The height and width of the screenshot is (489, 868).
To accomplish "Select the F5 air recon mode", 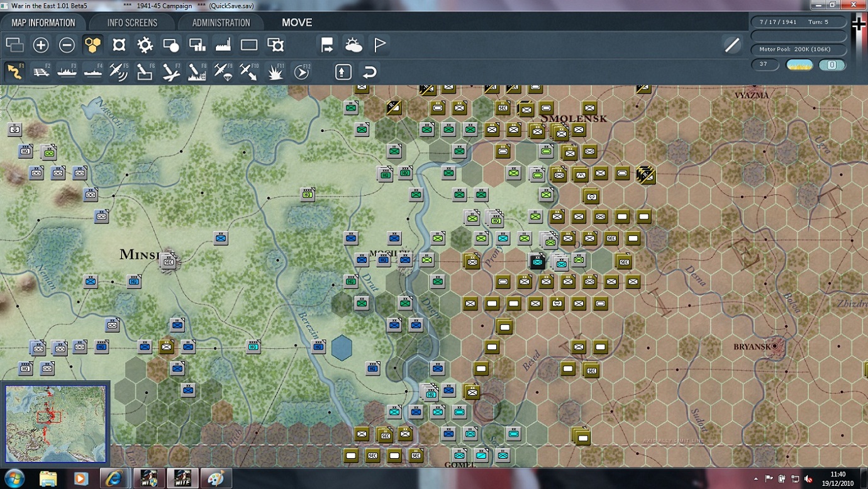I will pos(119,72).
